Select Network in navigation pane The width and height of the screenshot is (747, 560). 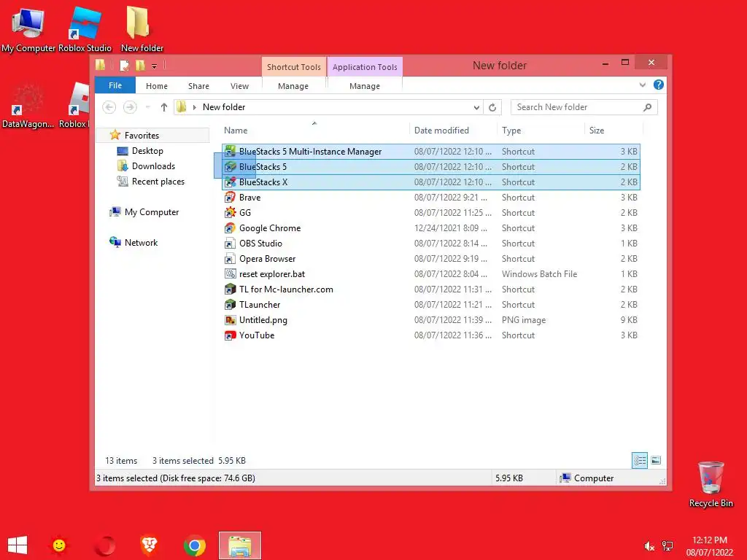(141, 242)
